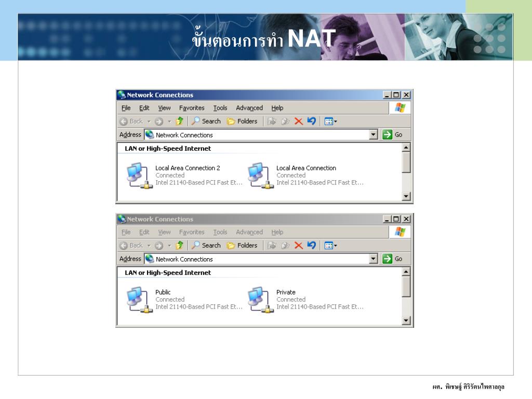Click the Windows flag logo in the upper window

tap(400, 108)
